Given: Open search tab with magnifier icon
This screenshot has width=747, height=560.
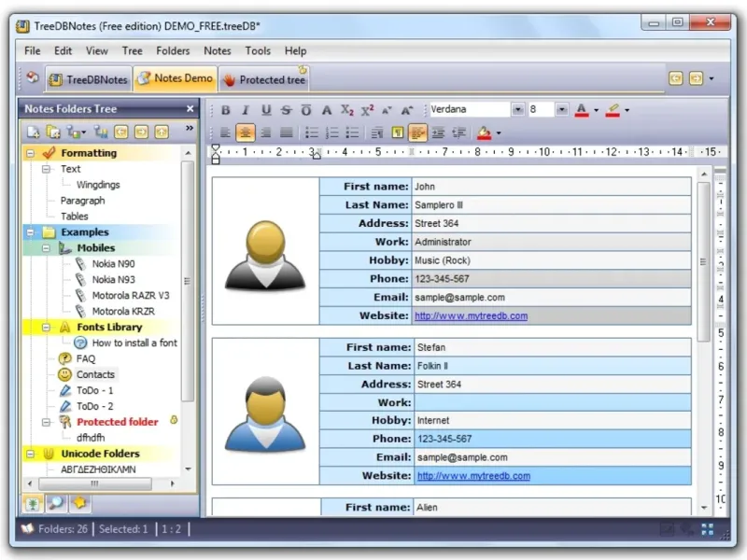Looking at the screenshot, I should coord(56,503).
